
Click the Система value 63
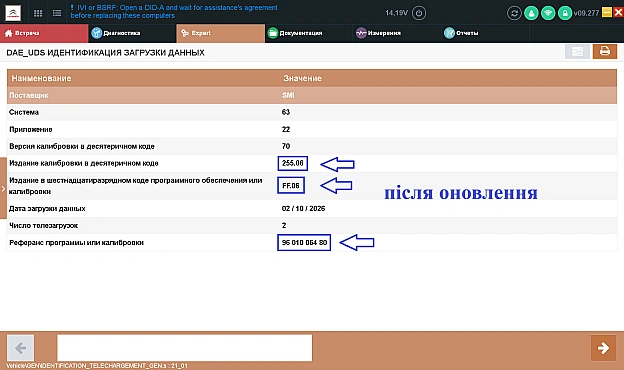pyautogui.click(x=286, y=112)
